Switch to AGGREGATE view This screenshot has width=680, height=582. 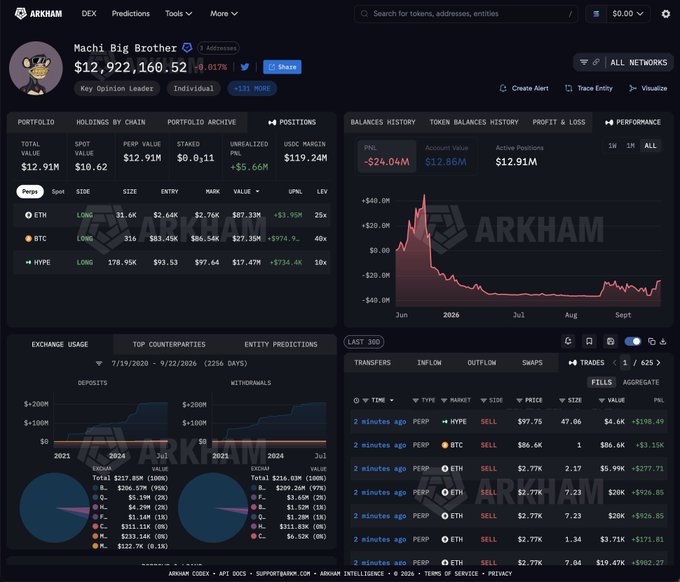641,382
